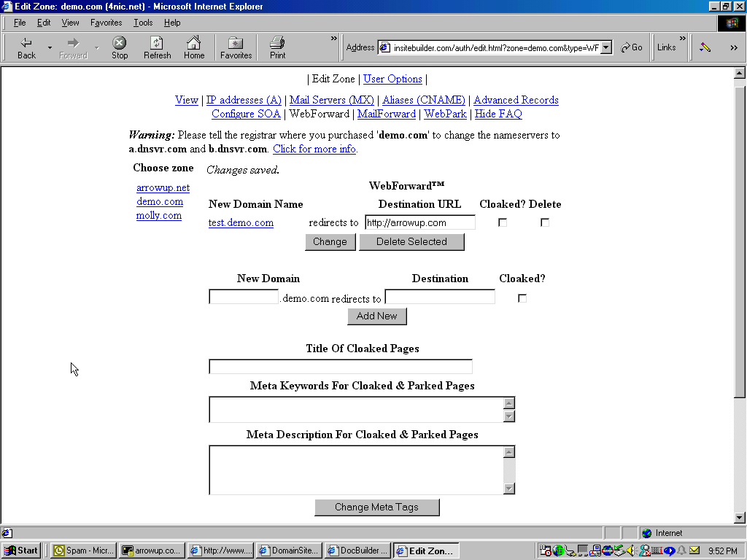Go back with the Back toolbar button

(27, 47)
